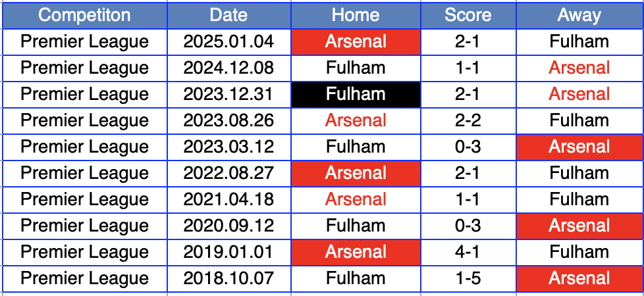This screenshot has width=644, height=296.
Task: Click Arsenal home cell in 2023.08.26 row
Action: (356, 120)
